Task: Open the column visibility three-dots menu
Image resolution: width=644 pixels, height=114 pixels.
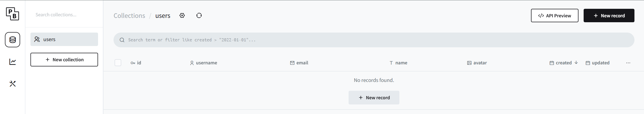Action: pyautogui.click(x=628, y=63)
